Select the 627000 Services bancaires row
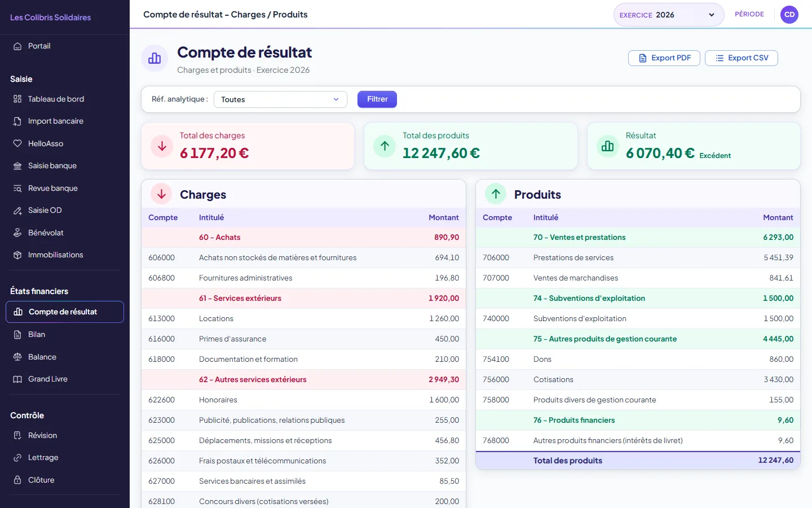812x508 pixels. (303, 481)
